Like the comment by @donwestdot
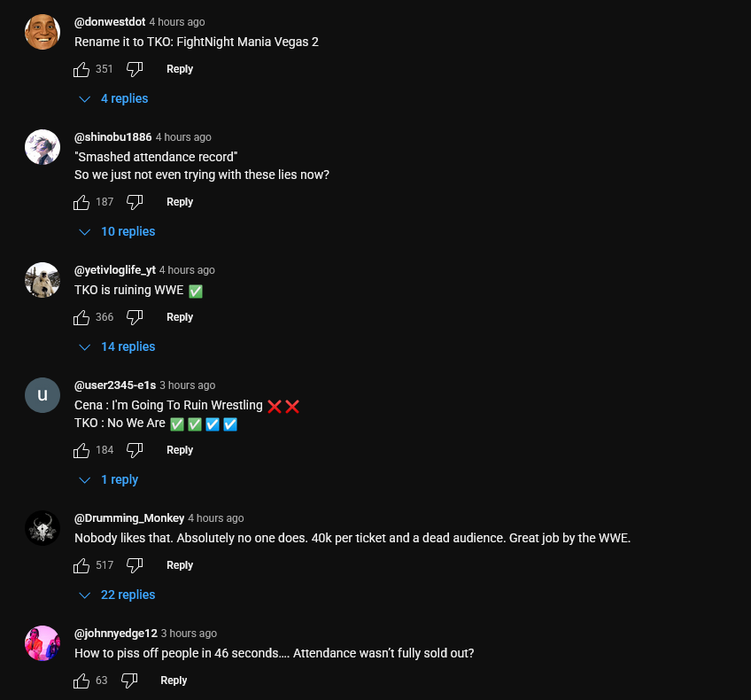Viewport: 751px width, 700px height. [81, 69]
